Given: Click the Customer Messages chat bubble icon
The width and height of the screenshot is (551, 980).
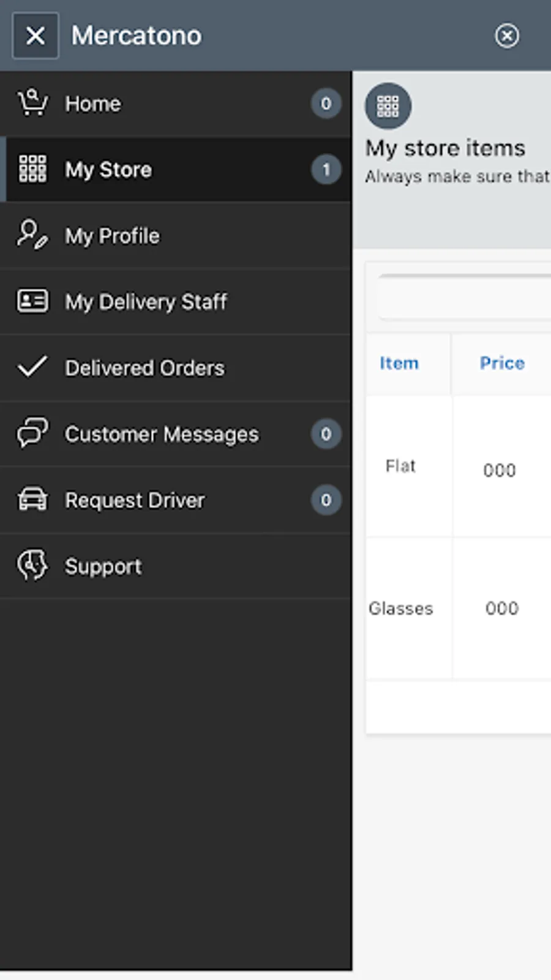Looking at the screenshot, I should coord(32,433).
